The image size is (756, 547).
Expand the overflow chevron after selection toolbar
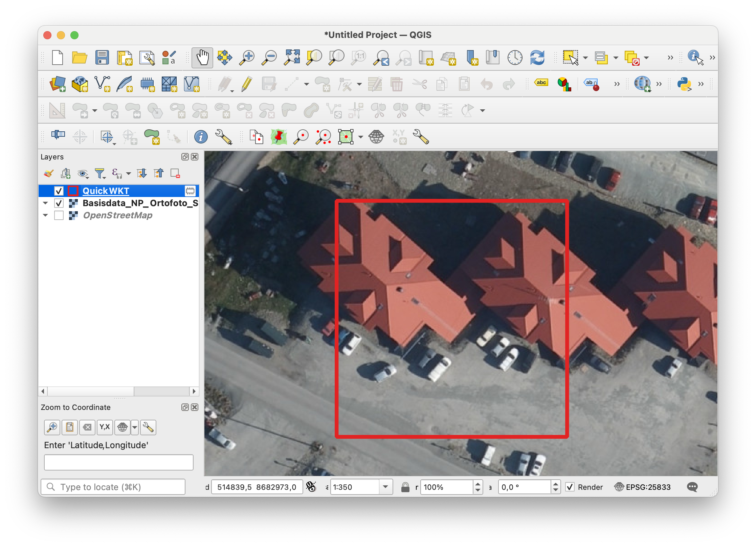click(670, 58)
